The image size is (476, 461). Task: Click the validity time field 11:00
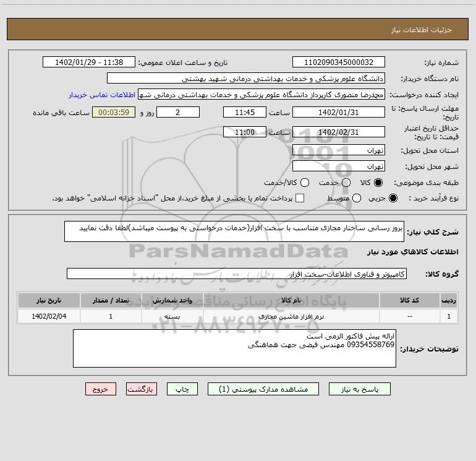click(x=245, y=132)
